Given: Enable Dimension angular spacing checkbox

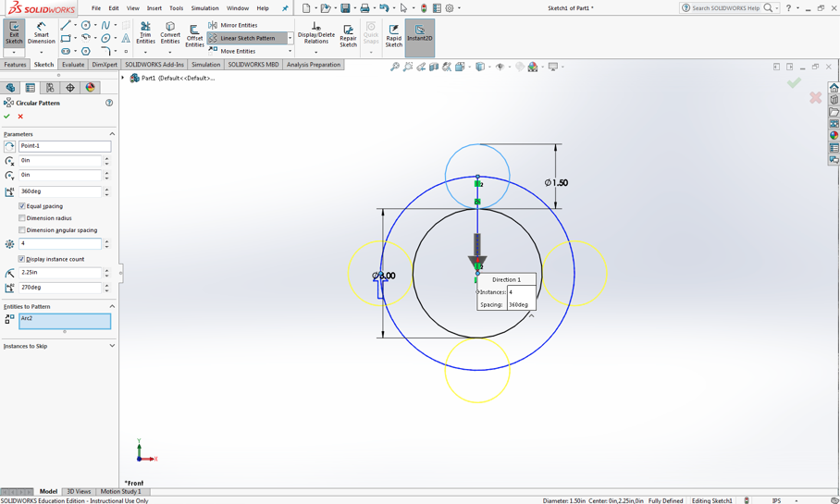Looking at the screenshot, I should pos(22,230).
